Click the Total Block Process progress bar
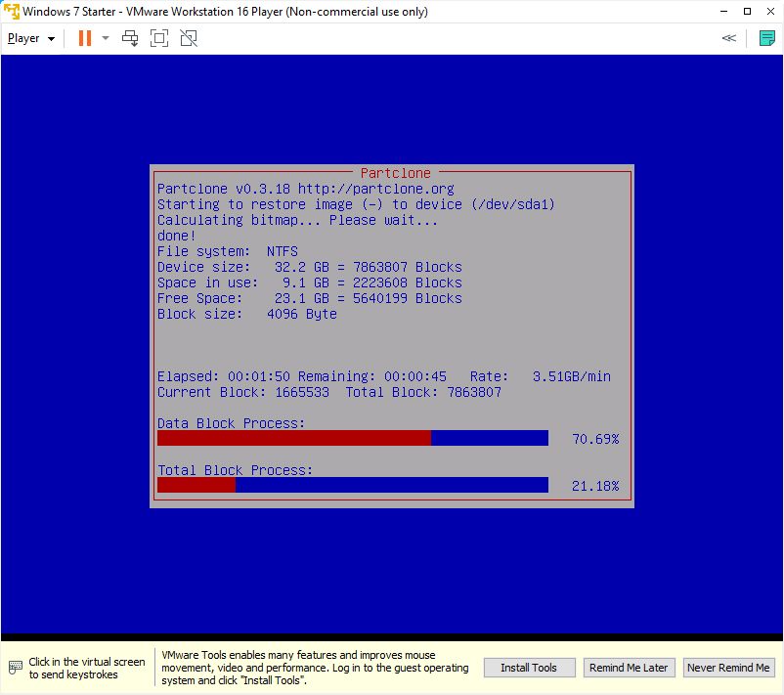This screenshot has height=695, width=784. (352, 485)
